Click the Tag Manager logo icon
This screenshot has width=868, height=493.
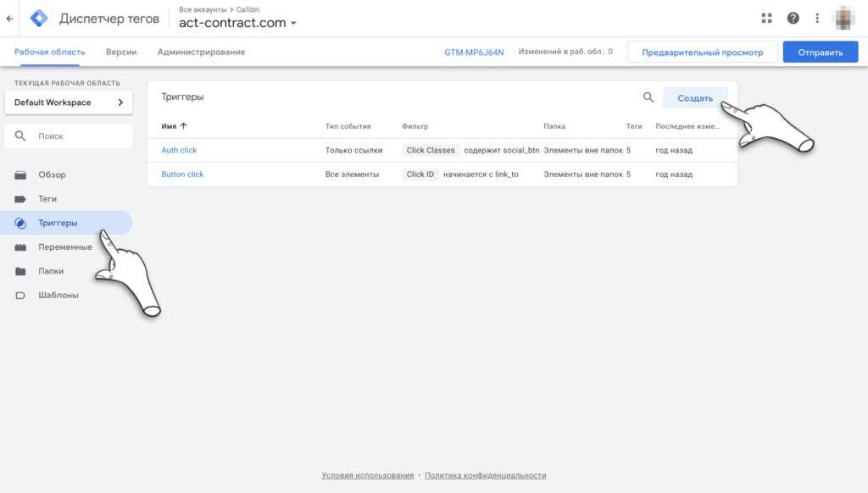39,18
